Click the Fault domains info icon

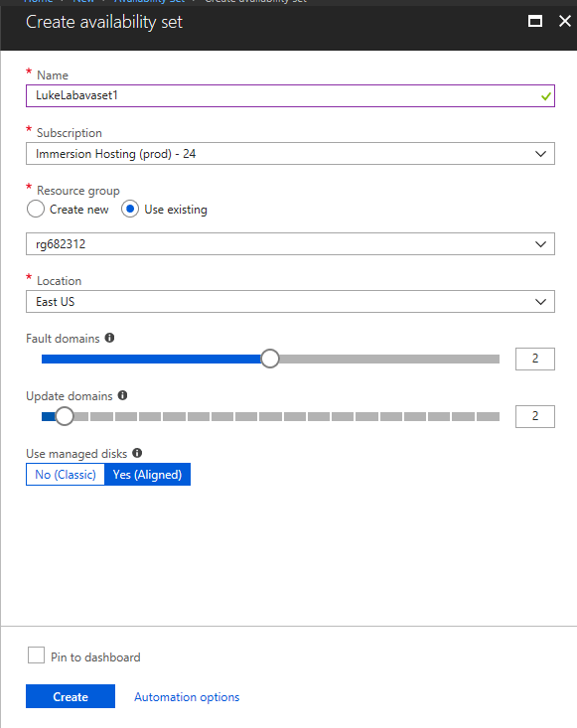point(109,338)
